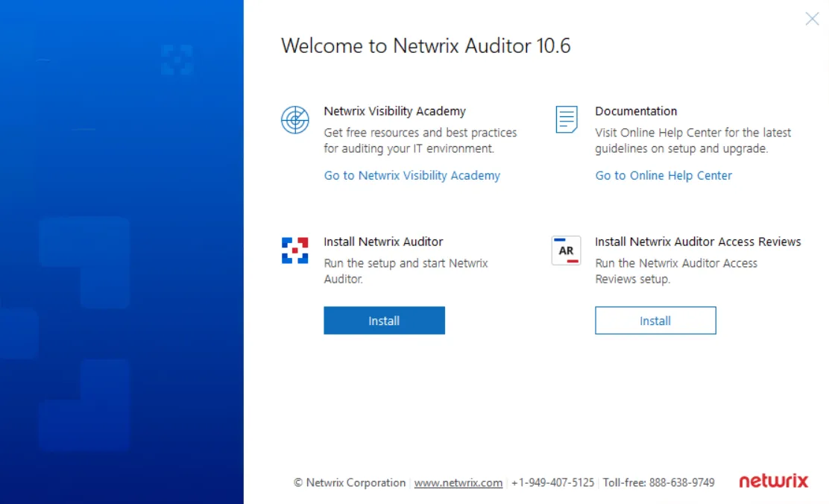
Task: Click the 'Run the setup and start Netwrix Auditor' text
Action: click(406, 271)
